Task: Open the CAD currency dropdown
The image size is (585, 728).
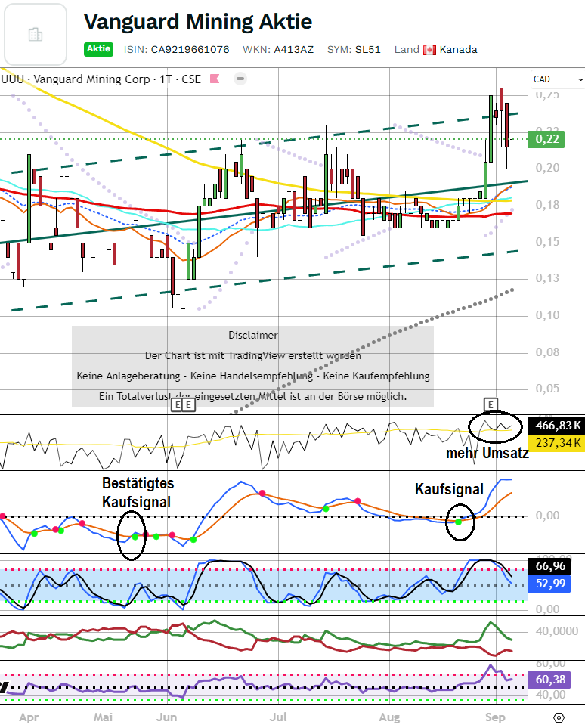Action: [557, 79]
